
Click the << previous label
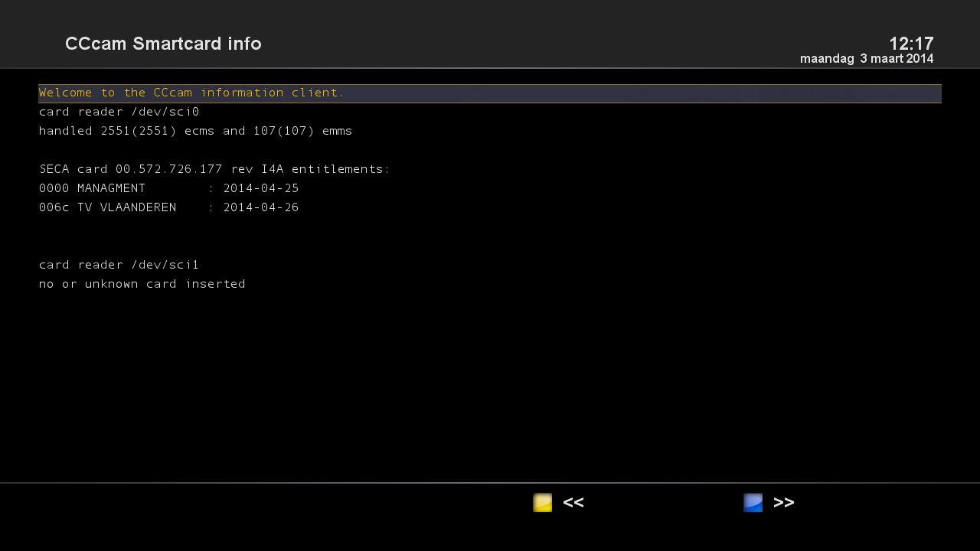(x=573, y=503)
